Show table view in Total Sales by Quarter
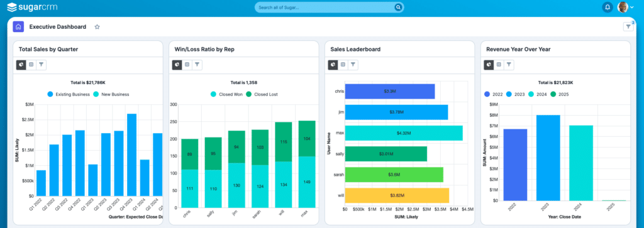Image resolution: width=644 pixels, height=228 pixels. point(31,65)
